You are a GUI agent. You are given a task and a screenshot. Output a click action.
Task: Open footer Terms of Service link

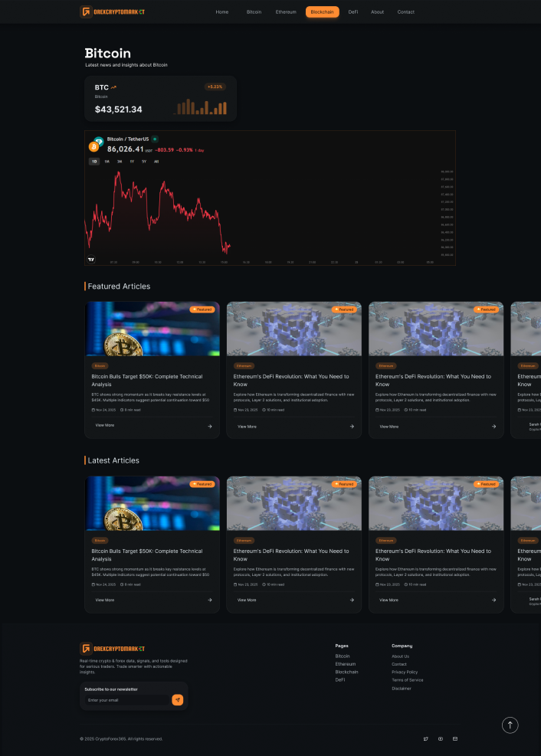point(408,680)
